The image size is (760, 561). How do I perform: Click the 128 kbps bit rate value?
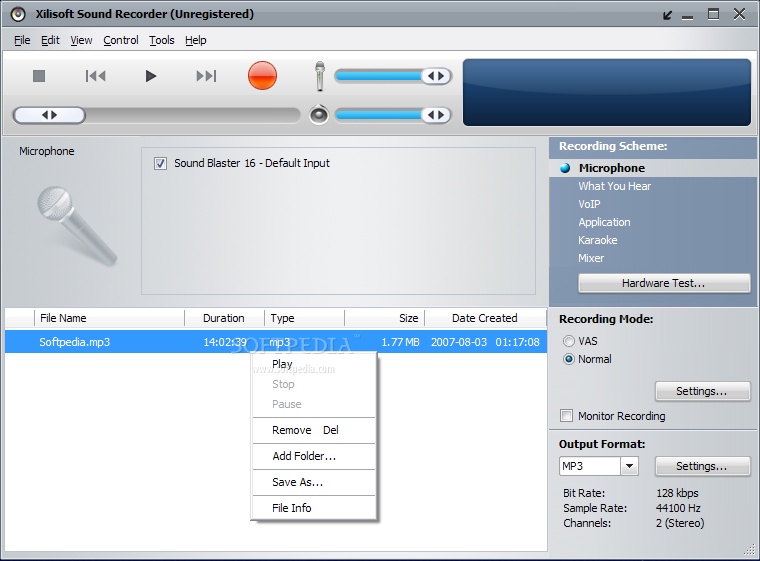[677, 493]
